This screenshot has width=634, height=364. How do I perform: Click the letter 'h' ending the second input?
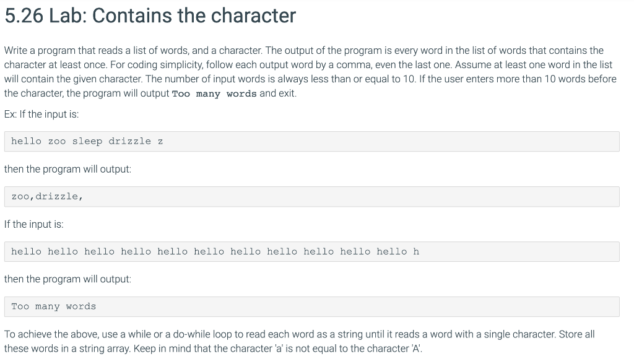tap(416, 251)
